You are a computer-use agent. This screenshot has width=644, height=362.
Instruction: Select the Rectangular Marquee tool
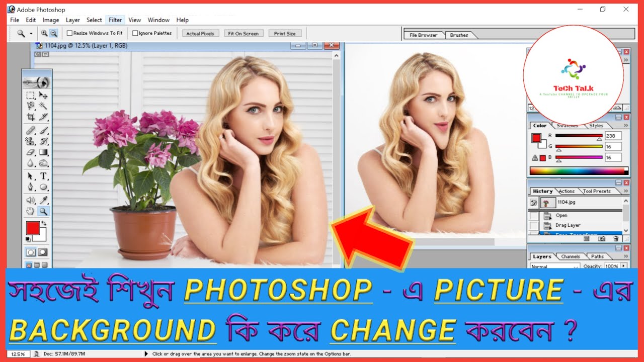click(30, 95)
